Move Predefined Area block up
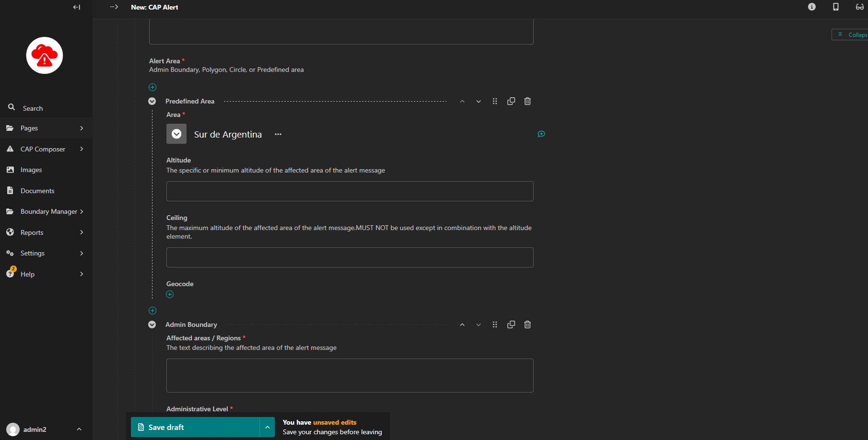The width and height of the screenshot is (868, 440). pos(462,101)
